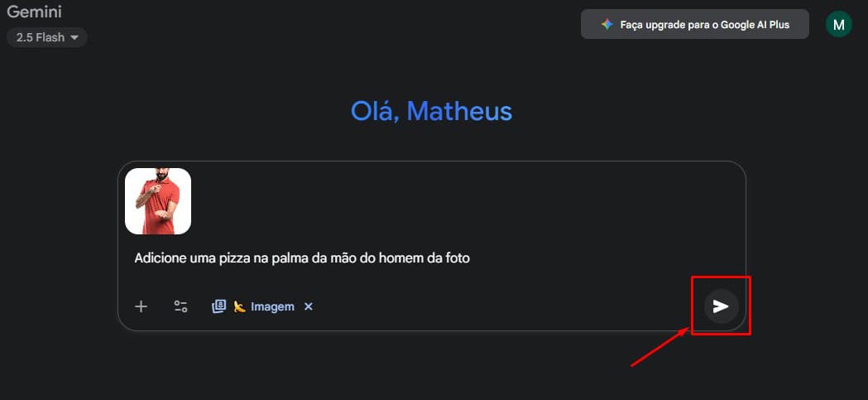Open the M profile avatar
Screen dimensions: 868x400
click(838, 24)
